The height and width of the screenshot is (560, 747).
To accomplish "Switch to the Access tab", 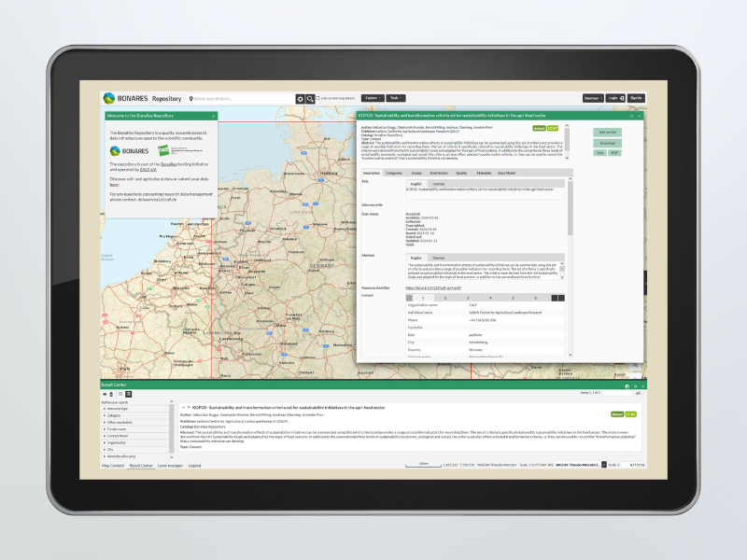I will pyautogui.click(x=416, y=174).
